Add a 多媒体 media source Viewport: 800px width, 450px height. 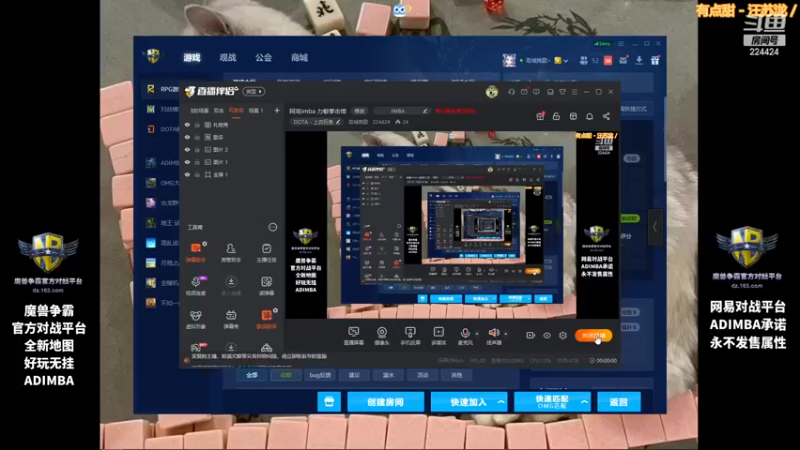(438, 336)
